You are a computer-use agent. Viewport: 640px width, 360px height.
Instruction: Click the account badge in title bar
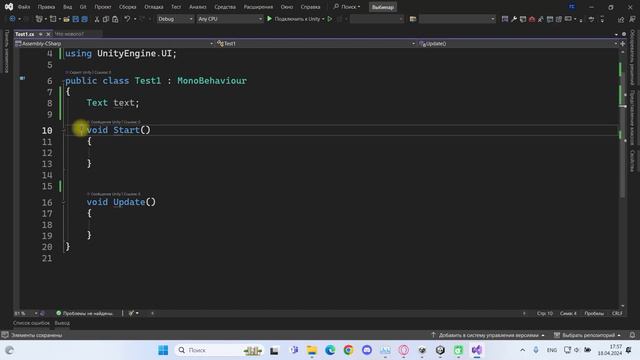(571, 7)
